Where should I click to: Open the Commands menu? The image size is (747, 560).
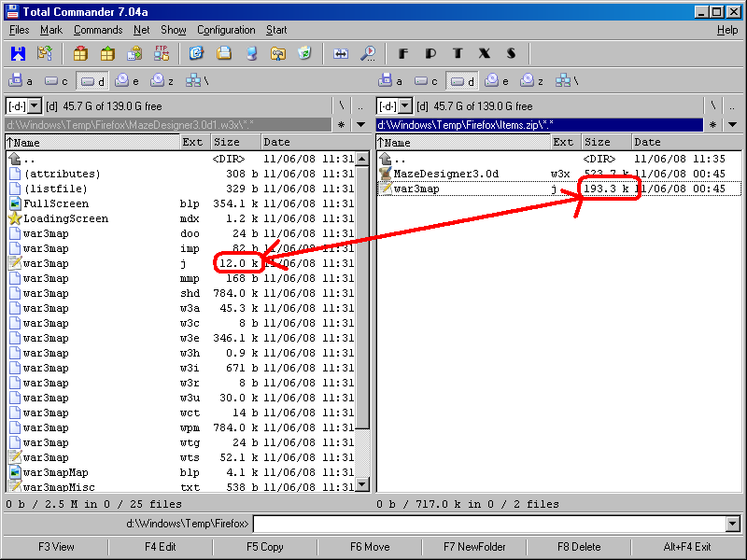pos(98,30)
